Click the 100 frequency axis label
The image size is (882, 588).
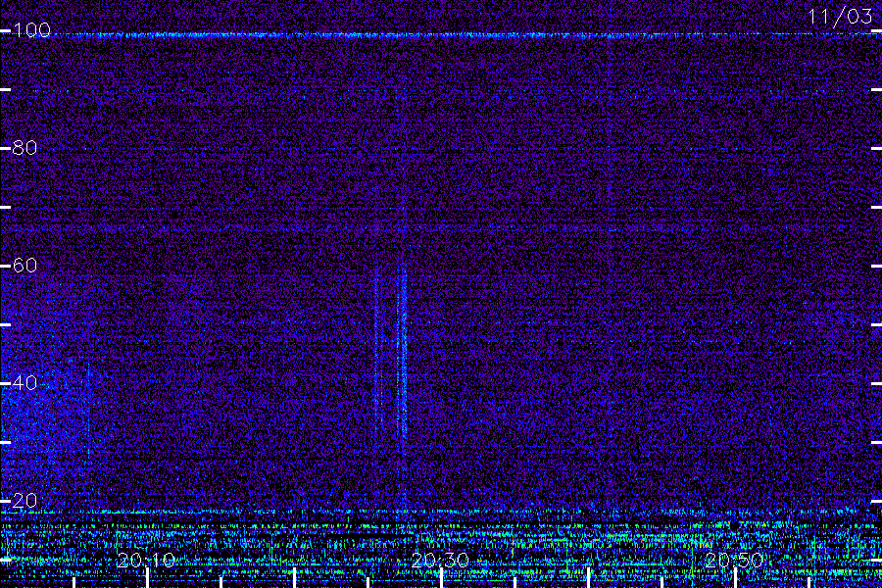tap(31, 30)
